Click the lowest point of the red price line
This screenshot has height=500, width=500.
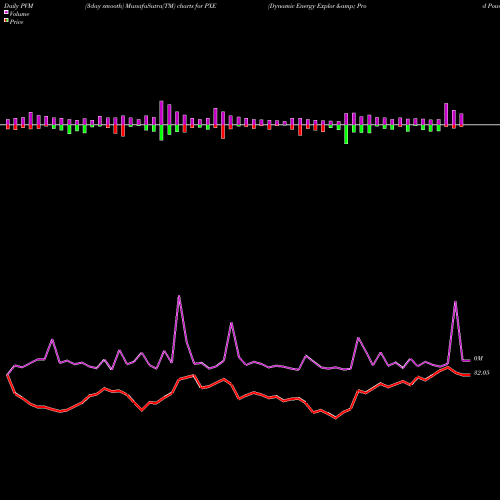(336, 418)
